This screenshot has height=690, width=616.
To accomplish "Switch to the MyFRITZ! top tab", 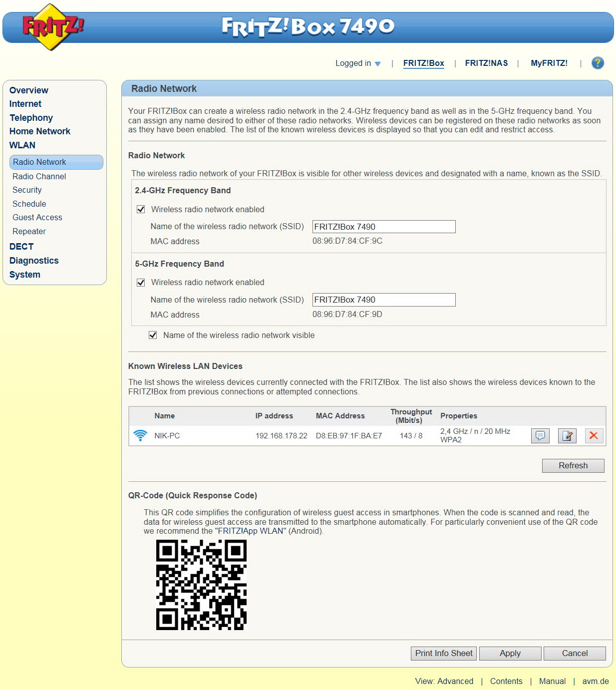I will (x=549, y=63).
